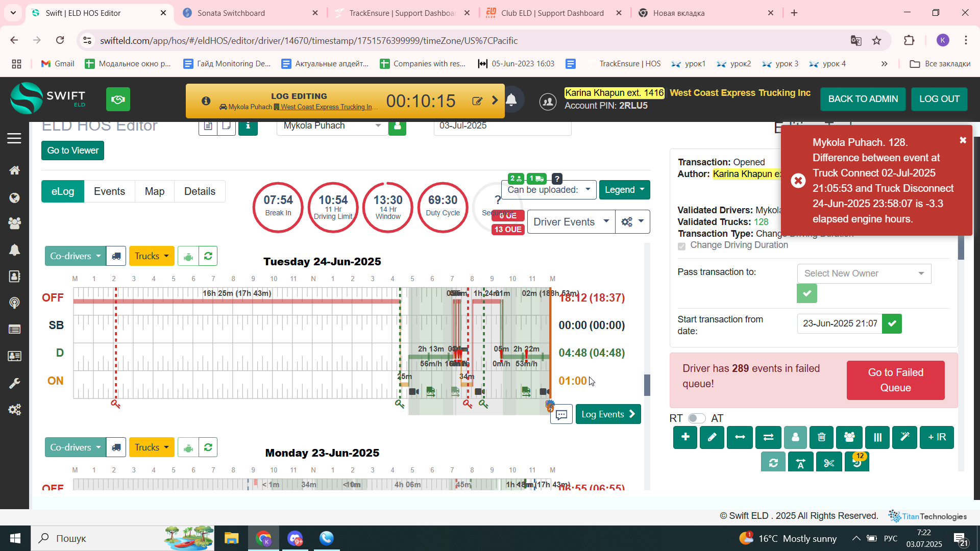
Task: Click the ID card icon in sidebar
Action: click(x=14, y=356)
